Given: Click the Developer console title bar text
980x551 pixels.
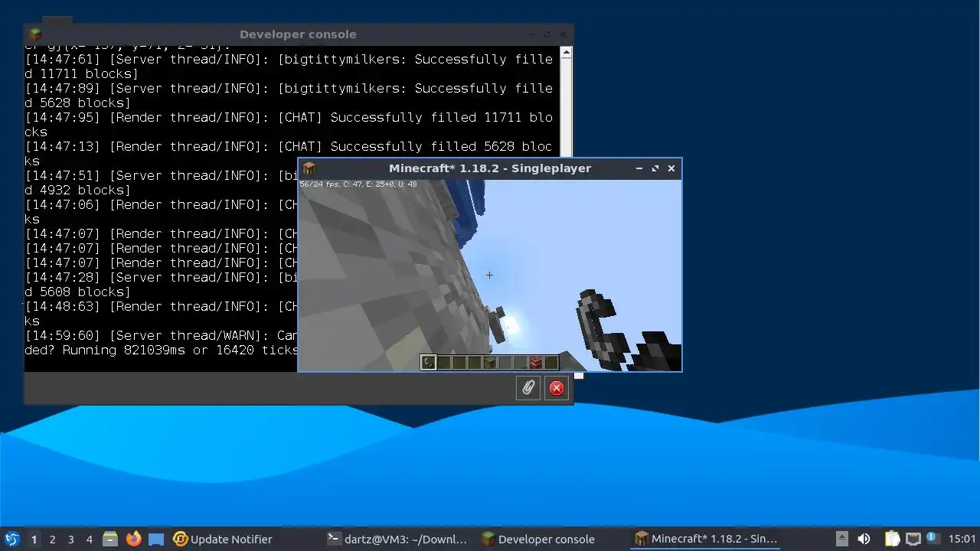Looking at the screenshot, I should 298,34.
